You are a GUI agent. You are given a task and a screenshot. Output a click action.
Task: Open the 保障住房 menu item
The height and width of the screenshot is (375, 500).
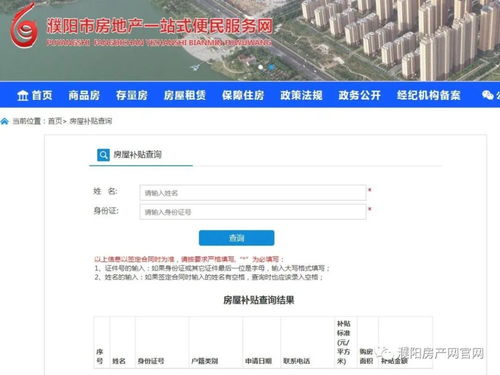pyautogui.click(x=243, y=96)
